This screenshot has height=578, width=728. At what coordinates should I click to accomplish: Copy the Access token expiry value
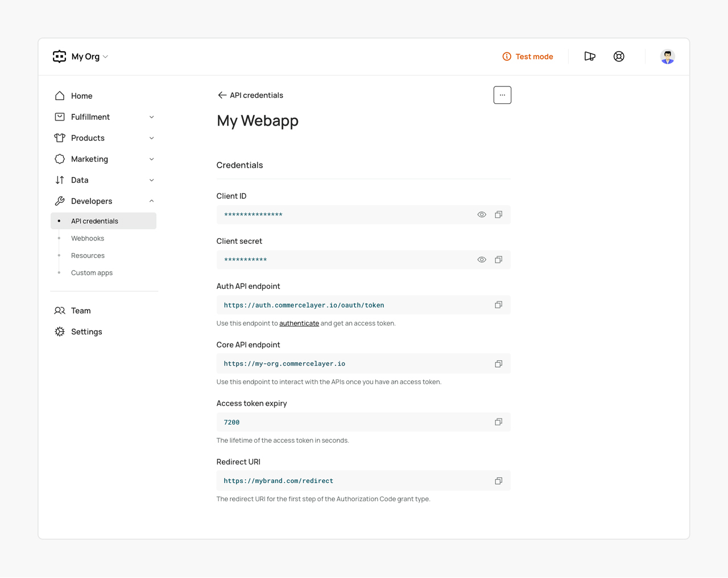point(498,422)
